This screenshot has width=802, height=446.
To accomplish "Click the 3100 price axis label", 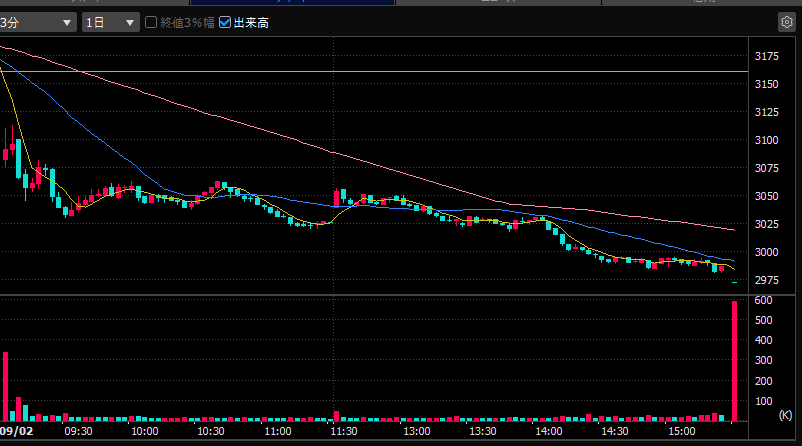I will [x=767, y=140].
